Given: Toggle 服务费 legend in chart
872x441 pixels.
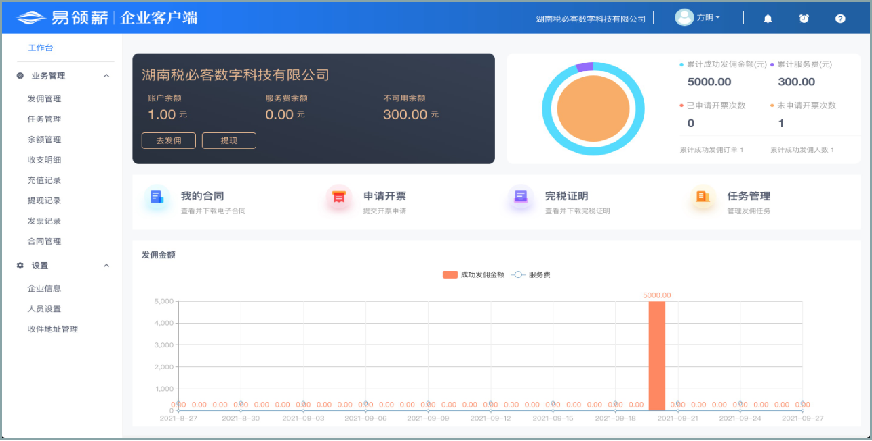Looking at the screenshot, I should click(532, 275).
